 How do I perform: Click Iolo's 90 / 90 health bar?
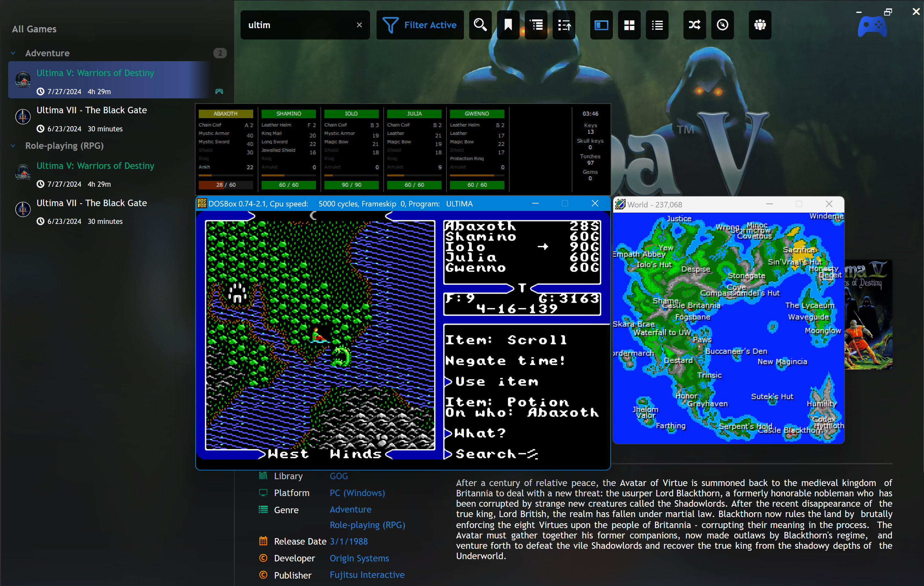pos(351,185)
